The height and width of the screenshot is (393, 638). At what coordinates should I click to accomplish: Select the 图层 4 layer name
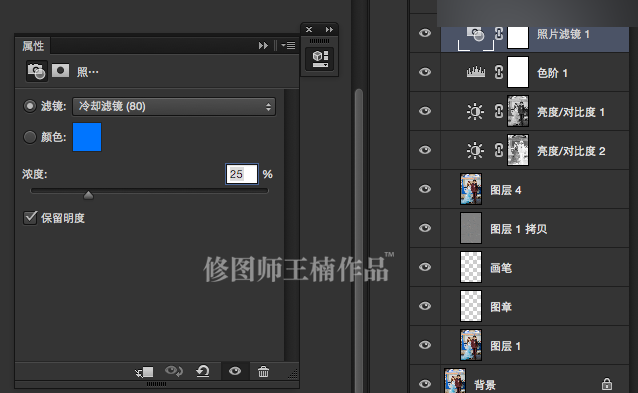click(x=506, y=190)
